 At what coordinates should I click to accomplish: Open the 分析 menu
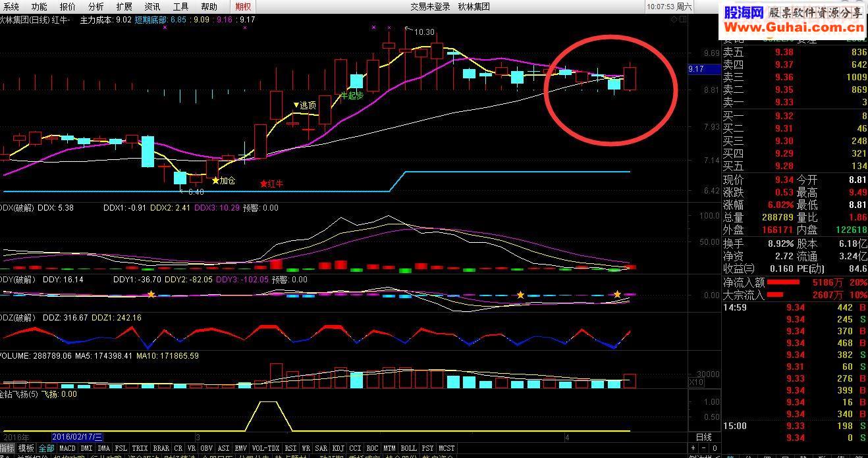(x=95, y=7)
